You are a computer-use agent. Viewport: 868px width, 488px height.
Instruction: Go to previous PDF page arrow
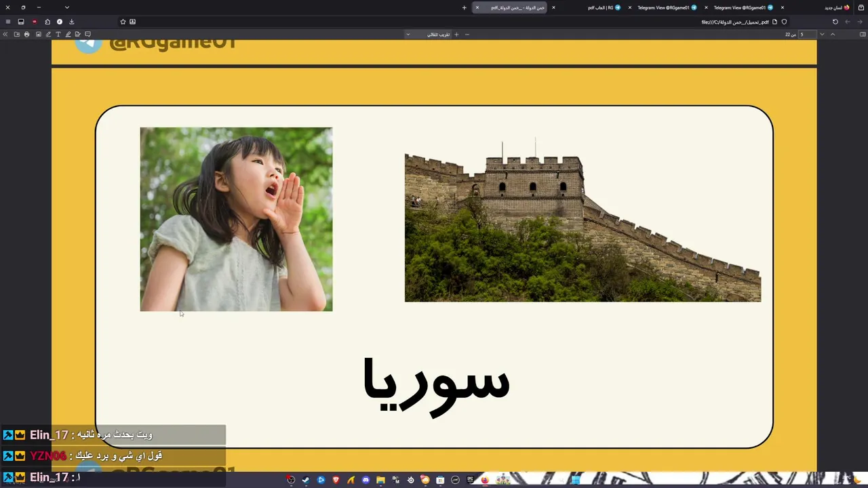[833, 34]
